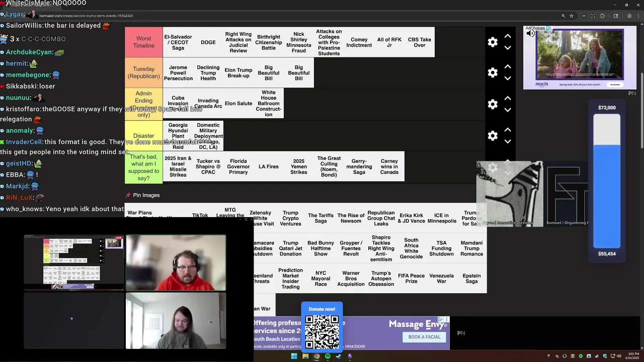Click Georgia Hyundai Plant Raid tile
Viewport: 644px width, 362px height.
click(x=178, y=136)
